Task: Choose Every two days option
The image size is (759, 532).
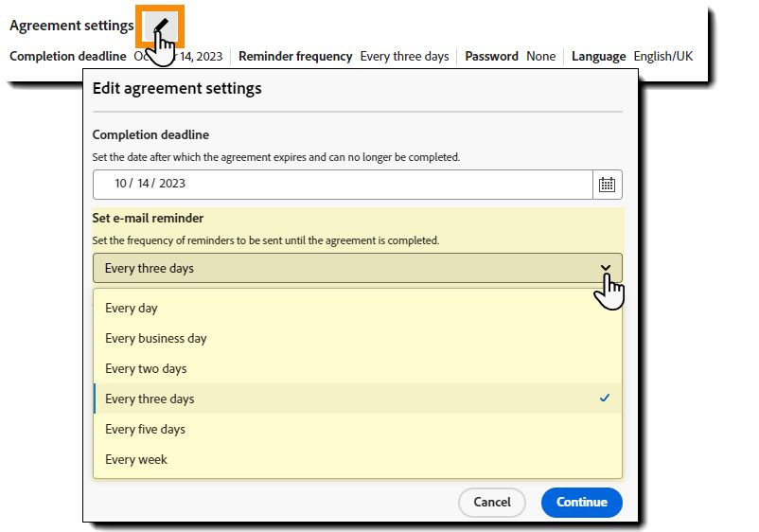Action: 357,368
